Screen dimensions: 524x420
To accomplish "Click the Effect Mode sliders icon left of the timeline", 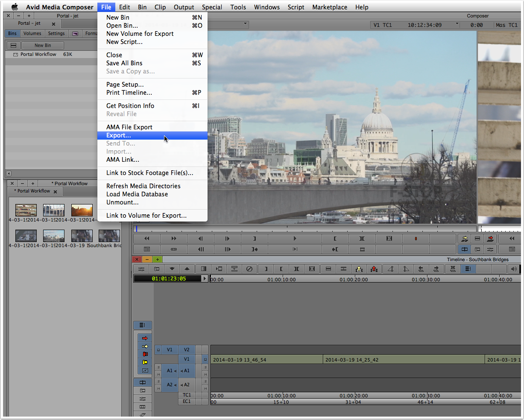I will [143, 399].
